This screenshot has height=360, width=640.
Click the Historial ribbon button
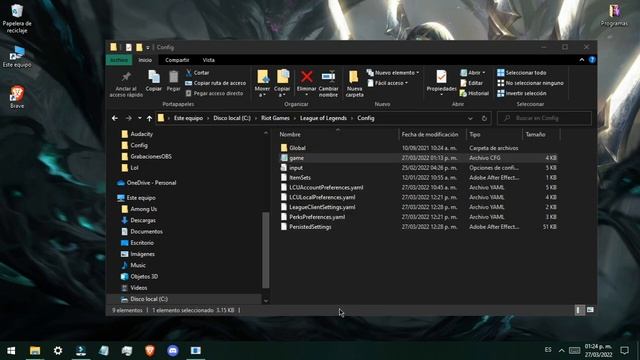click(474, 93)
